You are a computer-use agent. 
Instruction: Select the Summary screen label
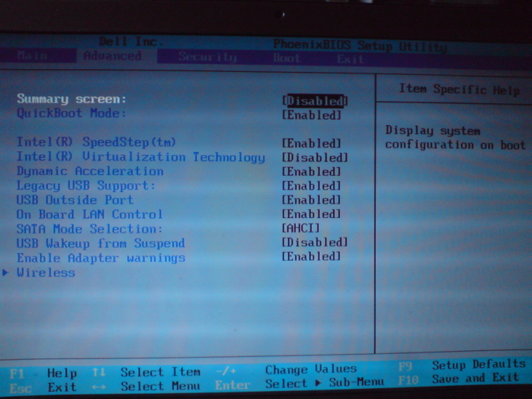[72, 99]
